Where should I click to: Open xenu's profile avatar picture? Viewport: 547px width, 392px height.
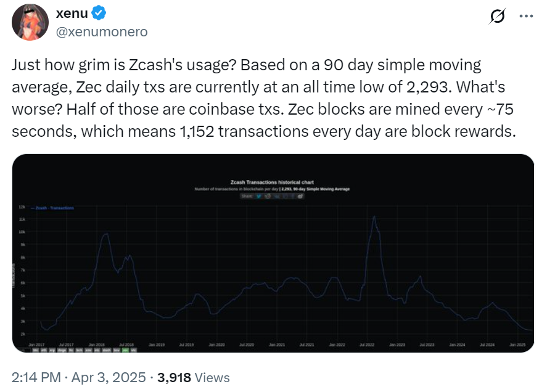pyautogui.click(x=30, y=22)
